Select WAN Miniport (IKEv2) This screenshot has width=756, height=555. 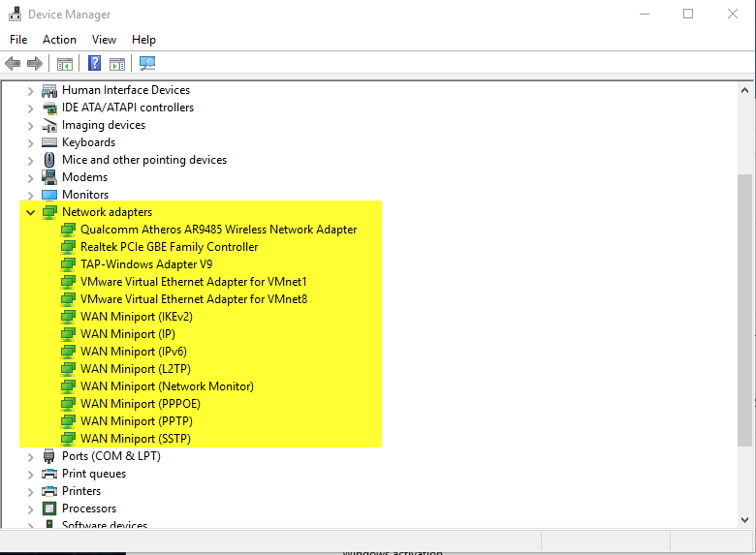click(137, 317)
